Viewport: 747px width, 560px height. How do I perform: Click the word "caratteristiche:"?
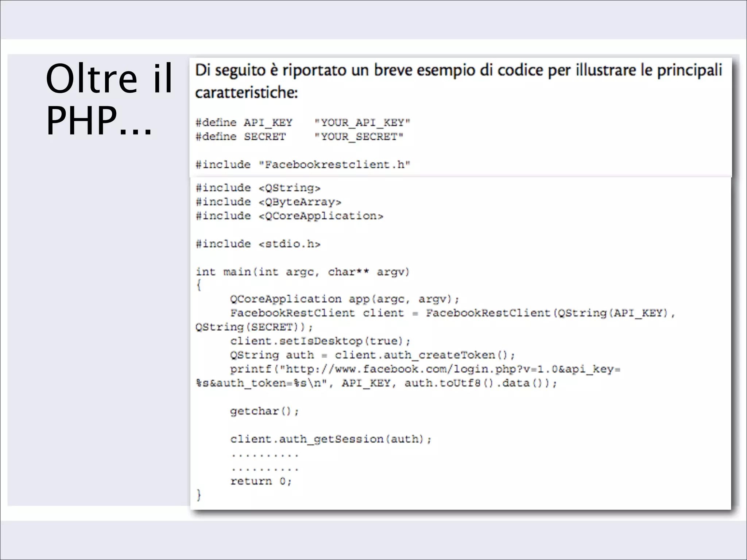pos(247,92)
